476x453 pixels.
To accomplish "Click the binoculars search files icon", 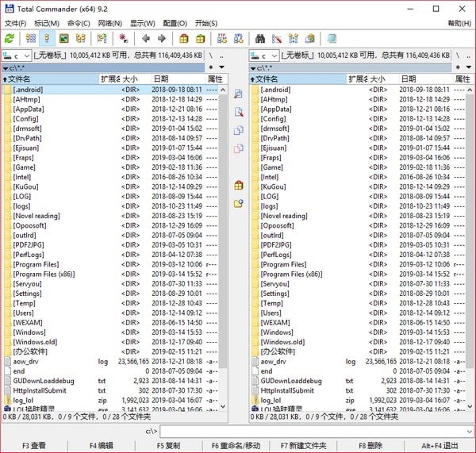I will [259, 38].
